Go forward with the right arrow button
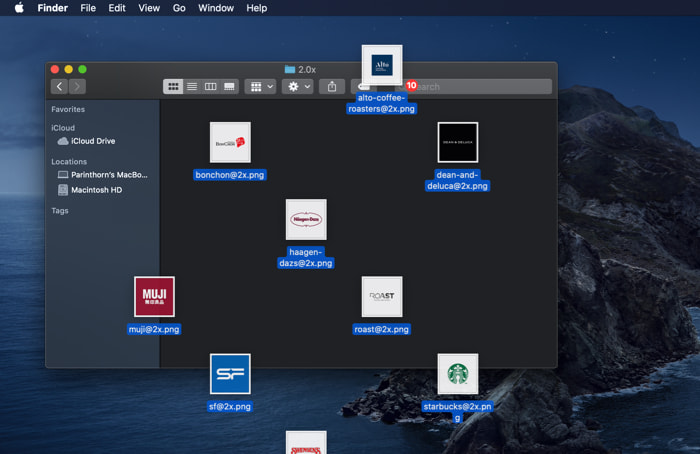This screenshot has width=700, height=454. click(77, 87)
